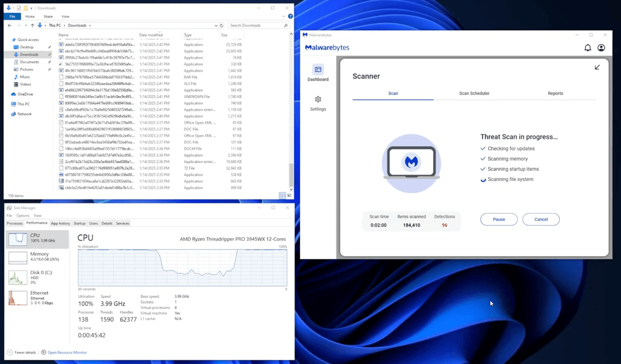This screenshot has width=621, height=364.
Task: Switch to details view icon in Explorer
Action: [282, 196]
